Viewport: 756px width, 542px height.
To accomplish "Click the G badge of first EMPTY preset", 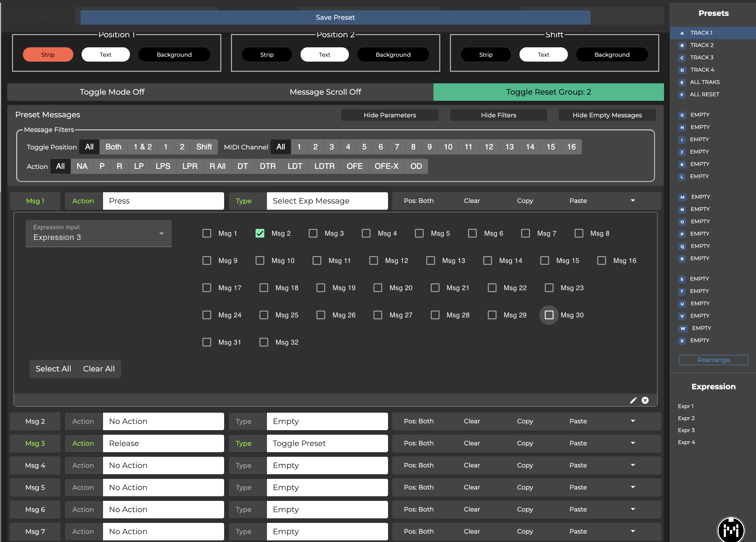I will (682, 115).
